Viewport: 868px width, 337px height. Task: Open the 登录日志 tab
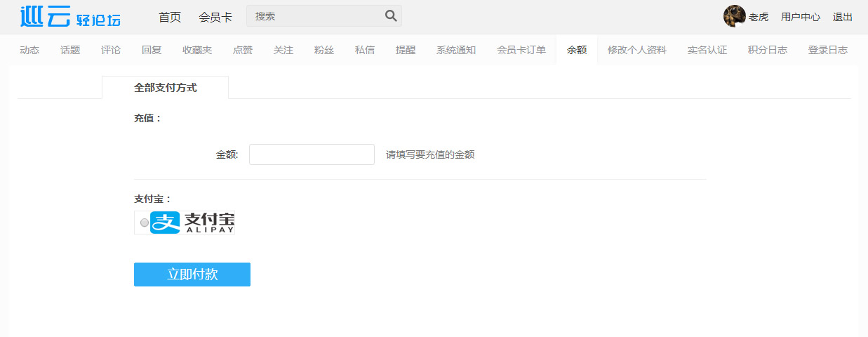828,50
